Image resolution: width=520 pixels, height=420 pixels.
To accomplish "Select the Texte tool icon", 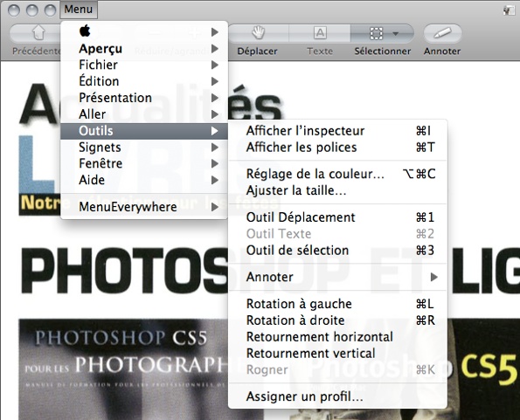I will click(x=320, y=33).
